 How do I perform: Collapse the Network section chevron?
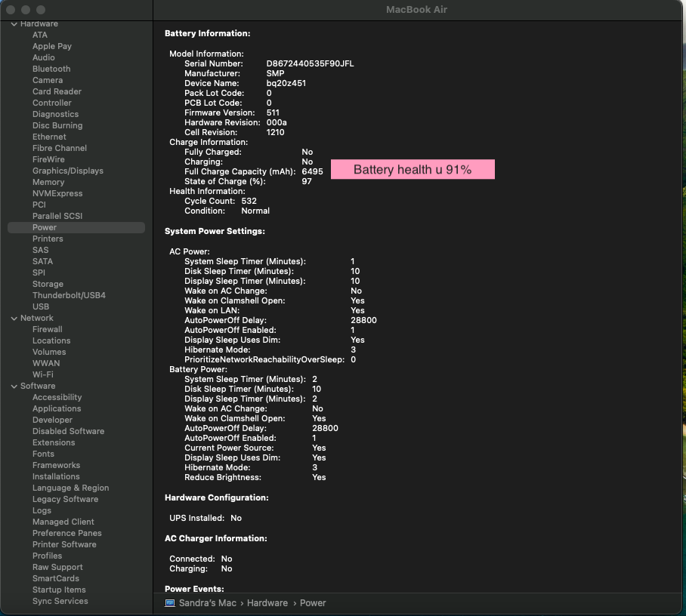click(14, 319)
